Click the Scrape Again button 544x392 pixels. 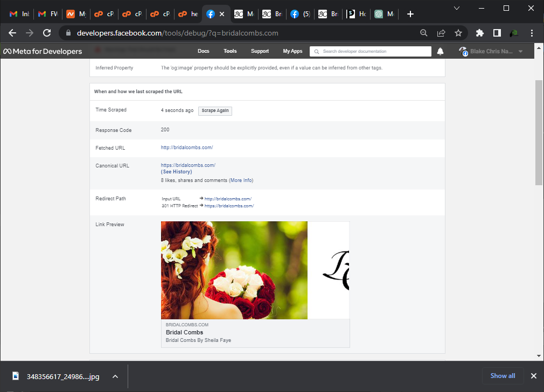click(x=215, y=111)
